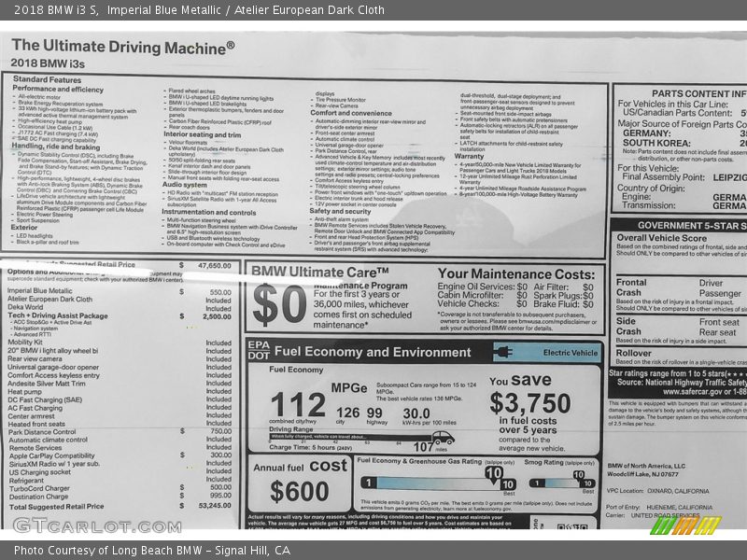
Task: Click the EPA DOT badge
Action: [x=259, y=350]
